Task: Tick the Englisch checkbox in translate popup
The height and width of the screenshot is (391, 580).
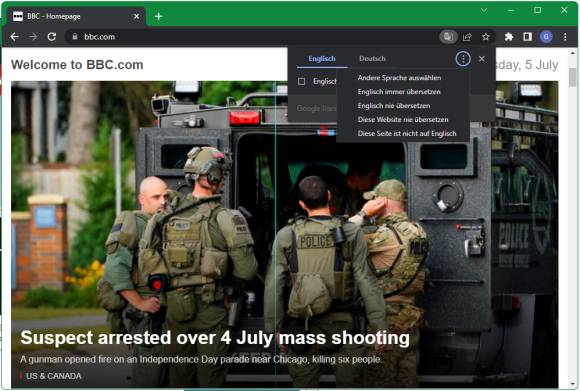Action: (x=301, y=81)
